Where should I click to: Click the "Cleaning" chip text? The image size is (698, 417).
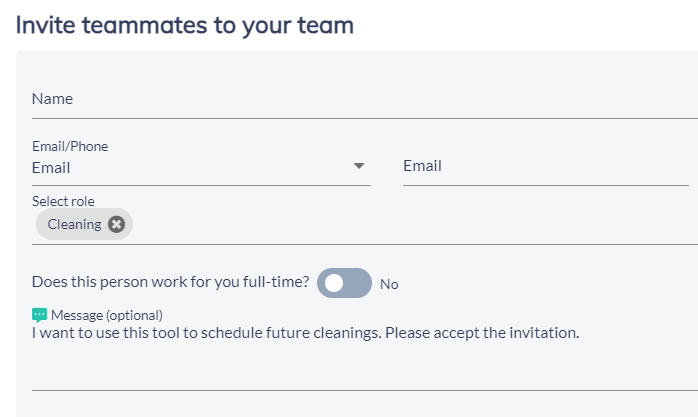click(x=74, y=224)
